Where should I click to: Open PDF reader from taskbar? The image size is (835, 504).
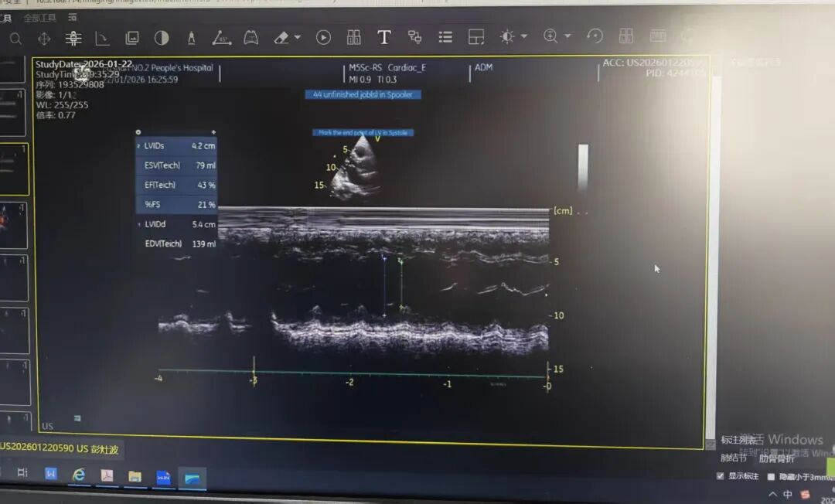107,475
